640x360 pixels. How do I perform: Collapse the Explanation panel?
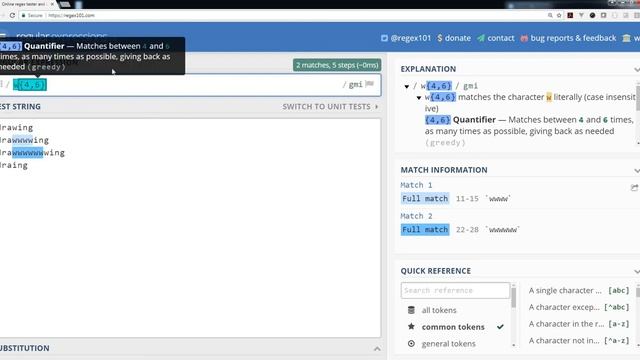pos(636,69)
